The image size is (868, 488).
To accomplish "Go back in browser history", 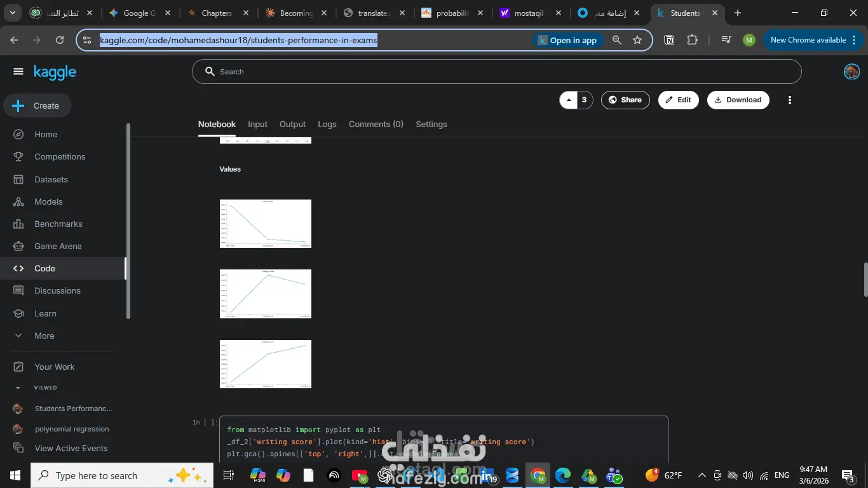I will [15, 40].
